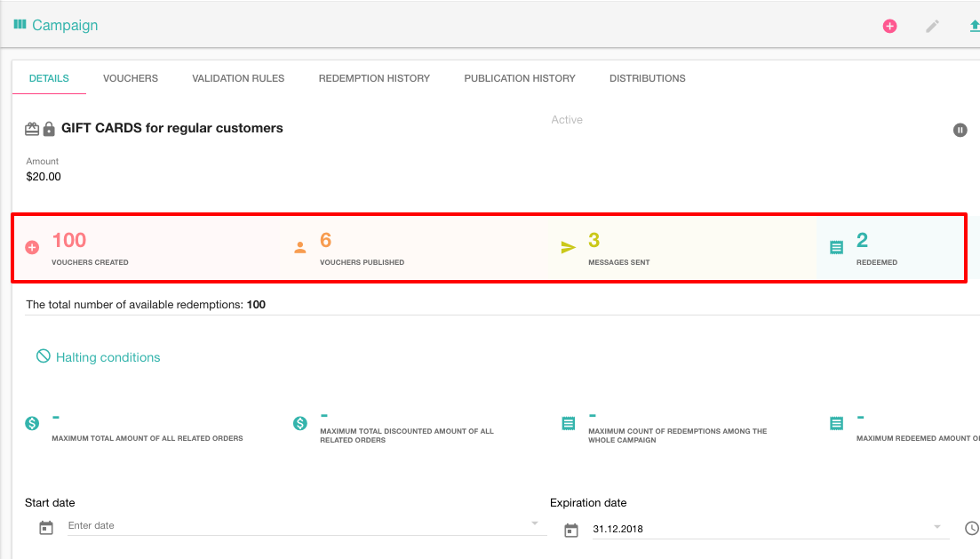Expand the Start date dropdown arrow

click(x=534, y=523)
